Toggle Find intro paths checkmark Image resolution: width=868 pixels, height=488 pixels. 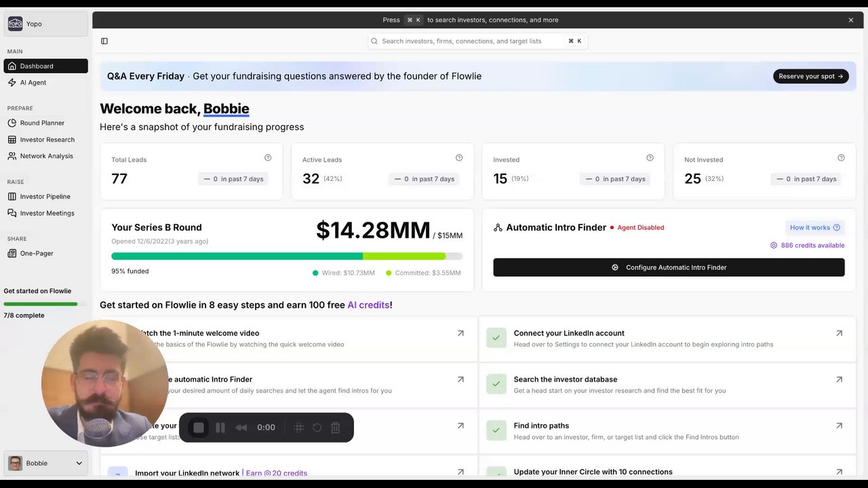pos(496,430)
